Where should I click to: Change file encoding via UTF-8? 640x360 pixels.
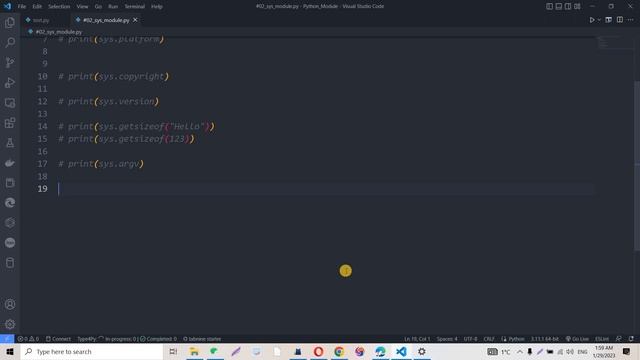[x=470, y=339]
